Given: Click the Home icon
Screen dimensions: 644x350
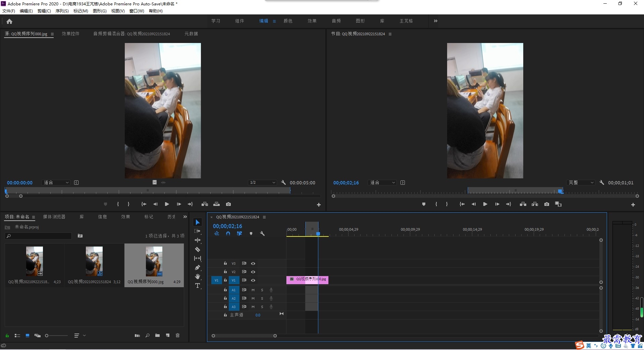Looking at the screenshot, I should coord(9,21).
